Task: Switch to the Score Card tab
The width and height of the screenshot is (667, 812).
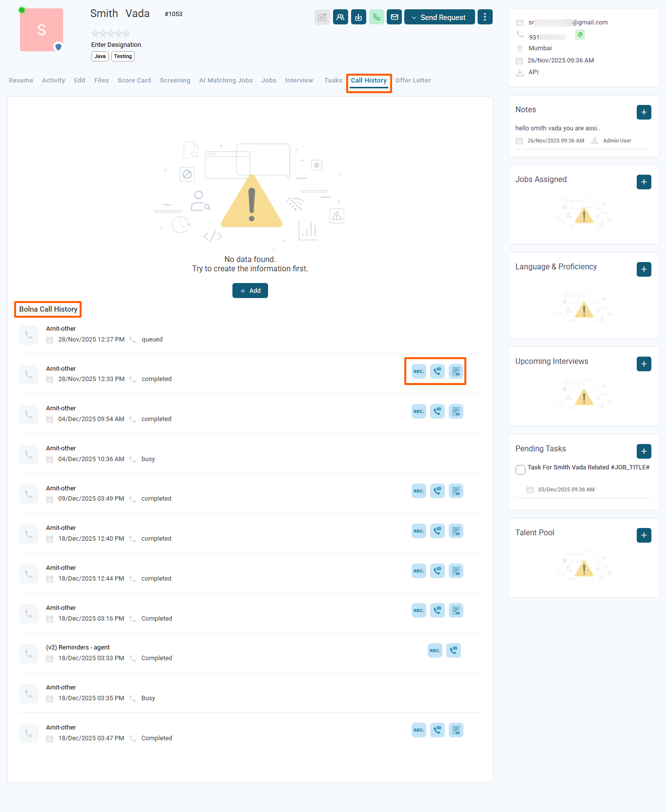Action: point(134,81)
